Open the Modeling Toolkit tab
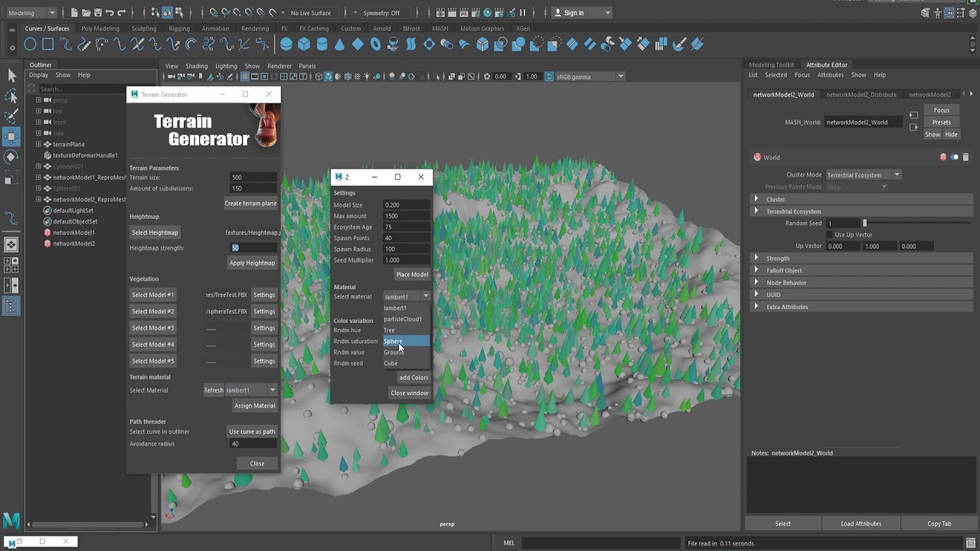This screenshot has width=980, height=551. (771, 65)
